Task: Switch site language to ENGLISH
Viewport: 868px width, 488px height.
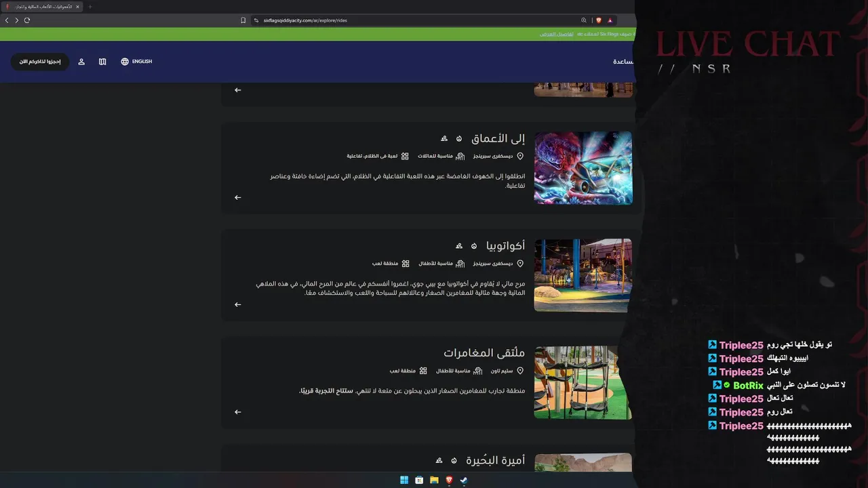Action: (x=142, y=62)
